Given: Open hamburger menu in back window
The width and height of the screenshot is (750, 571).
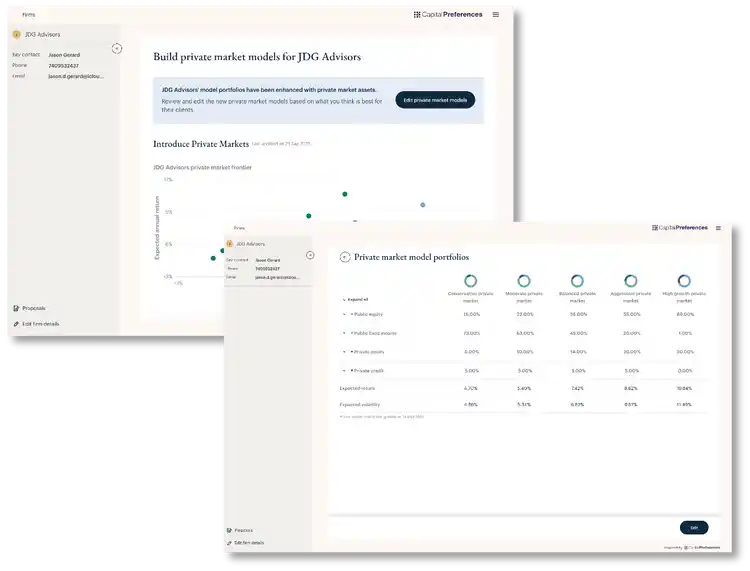Looking at the screenshot, I should pyautogui.click(x=496, y=15).
